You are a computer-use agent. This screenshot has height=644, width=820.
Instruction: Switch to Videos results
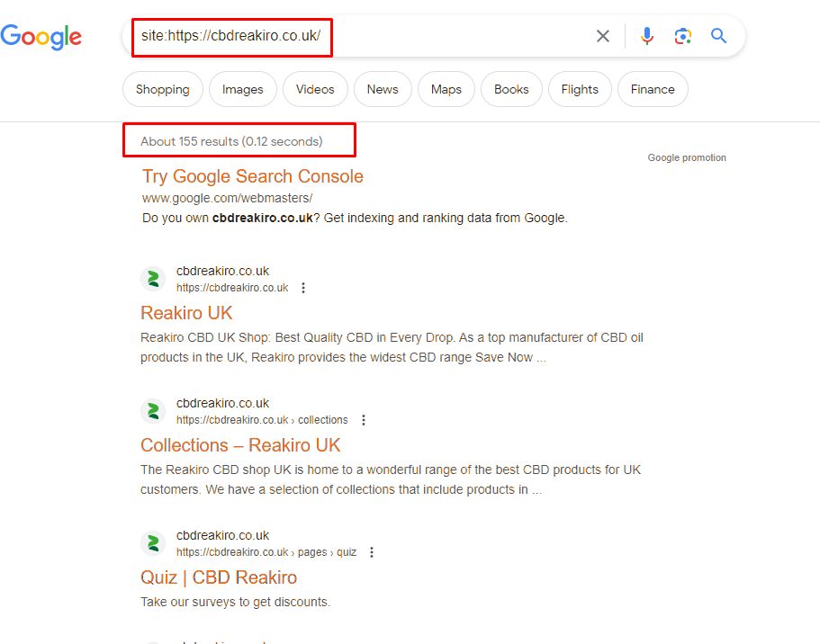pos(315,89)
